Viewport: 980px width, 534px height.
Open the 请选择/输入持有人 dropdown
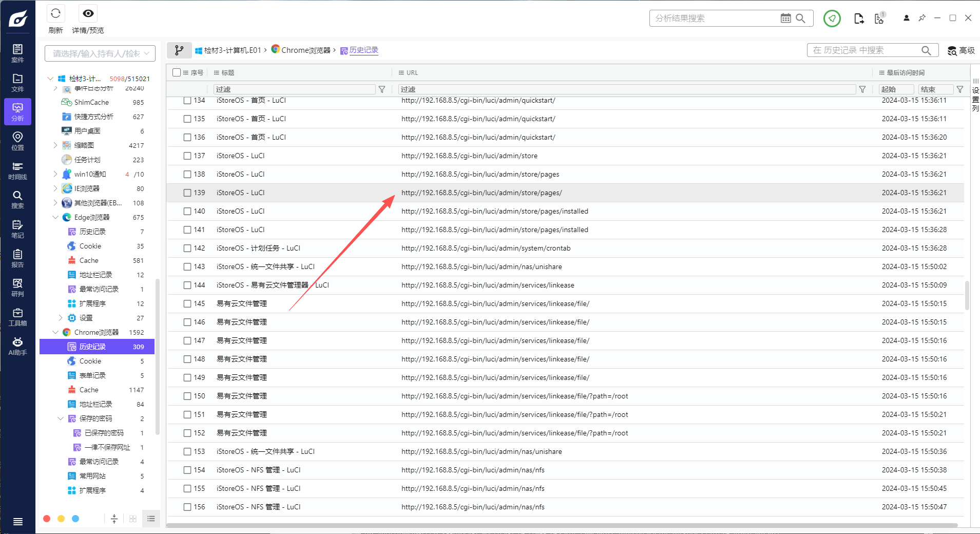coord(100,53)
